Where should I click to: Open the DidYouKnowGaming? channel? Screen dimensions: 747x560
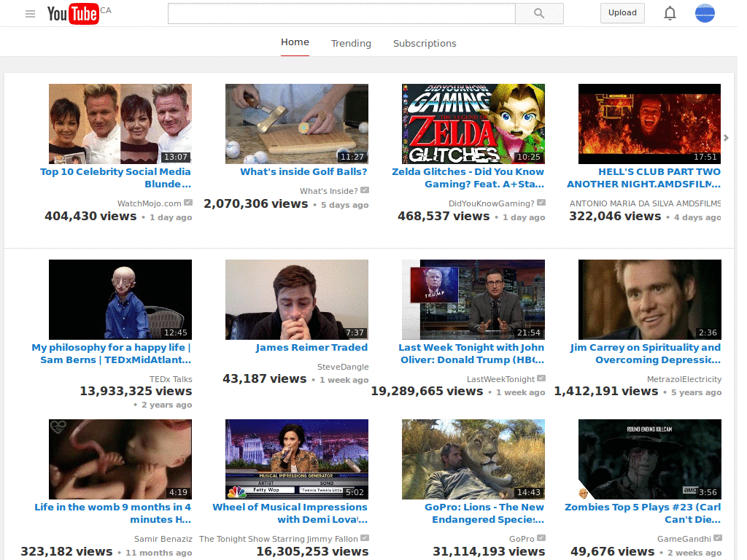[492, 203]
